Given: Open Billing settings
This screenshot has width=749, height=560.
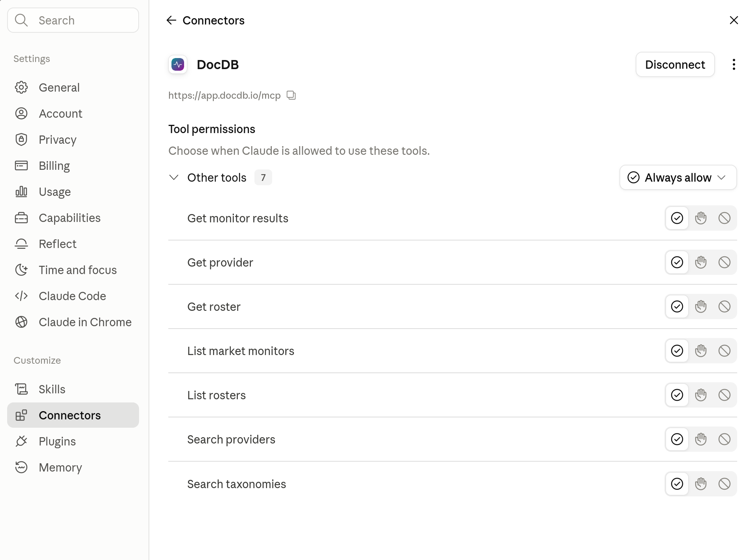Looking at the screenshot, I should pos(73,165).
